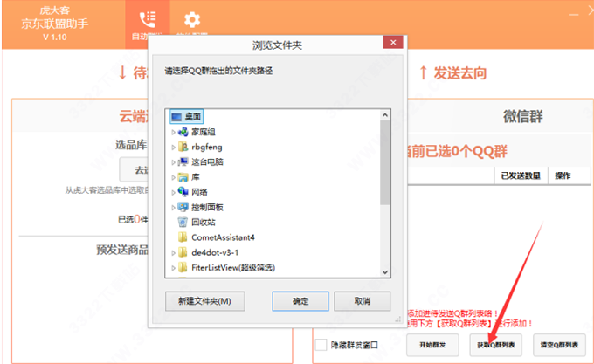594x364 pixels.
Task: Select 家庭组 label in the tree
Action: pyautogui.click(x=203, y=132)
